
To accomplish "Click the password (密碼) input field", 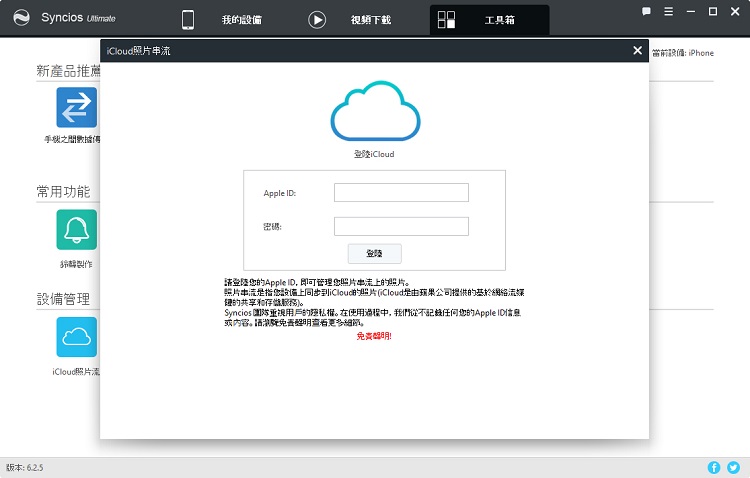I will 401,226.
